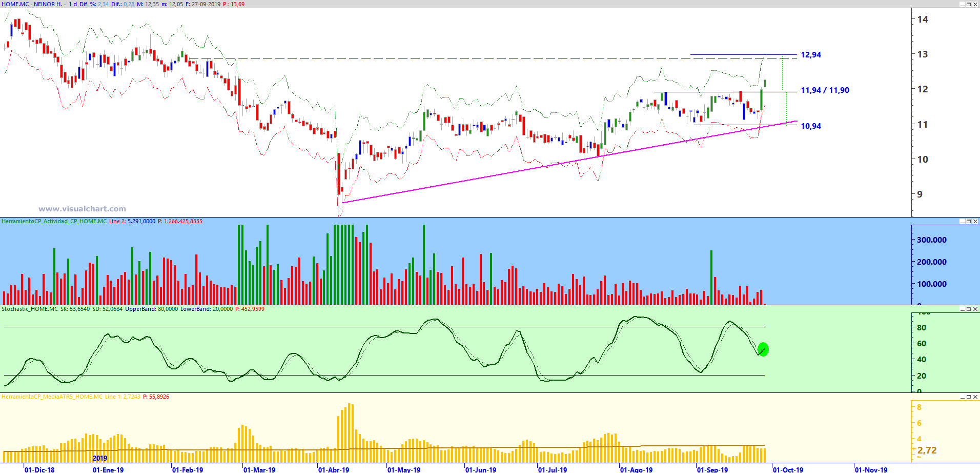Click the 'P: 1.266.425,8335' volume value
Screen dimensions: 980x473
[180, 221]
